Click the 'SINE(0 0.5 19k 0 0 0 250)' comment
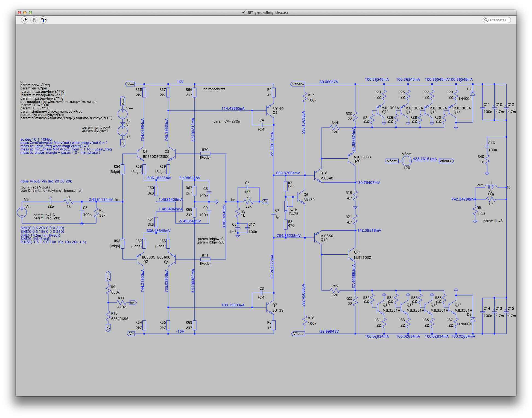 click(x=42, y=231)
